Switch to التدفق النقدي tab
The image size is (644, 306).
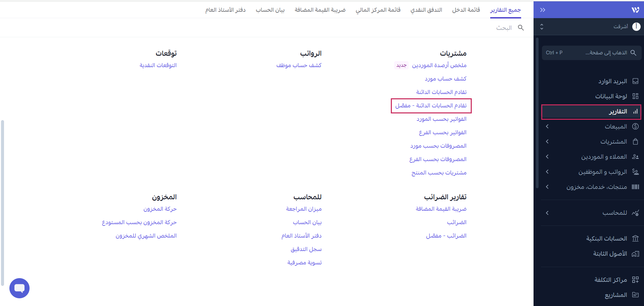426,10
